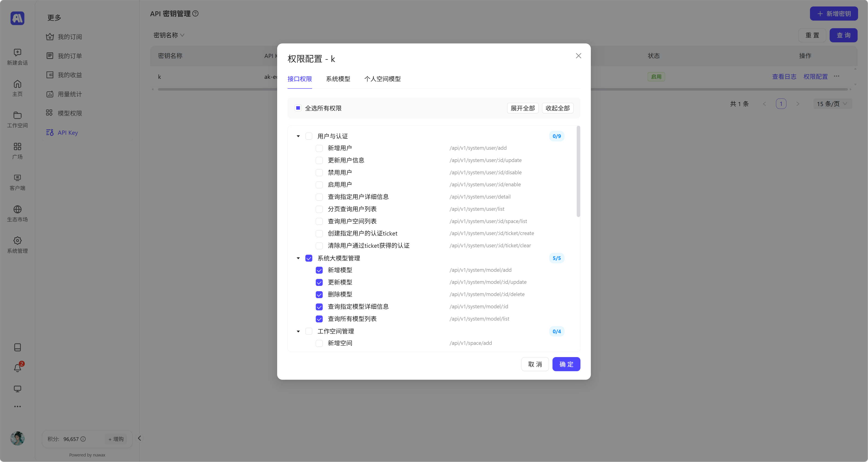Screen dimensions: 868x462
Task: Uncheck 查询指定模型详细信息 permission
Action: (319, 307)
